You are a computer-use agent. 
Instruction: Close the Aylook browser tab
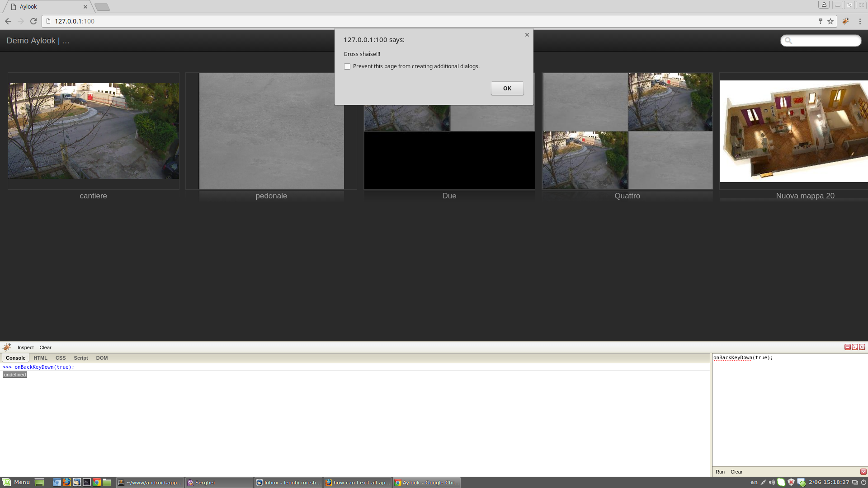point(85,7)
